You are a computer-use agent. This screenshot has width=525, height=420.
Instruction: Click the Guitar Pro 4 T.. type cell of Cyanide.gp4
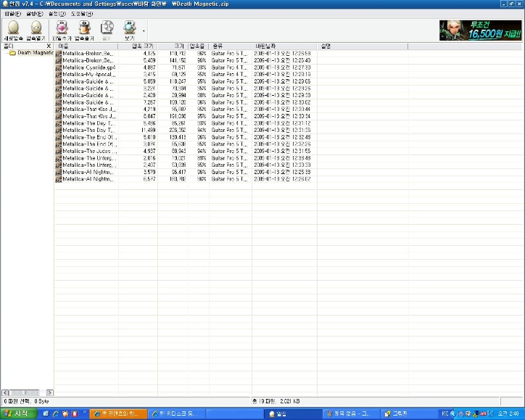[x=229, y=67]
